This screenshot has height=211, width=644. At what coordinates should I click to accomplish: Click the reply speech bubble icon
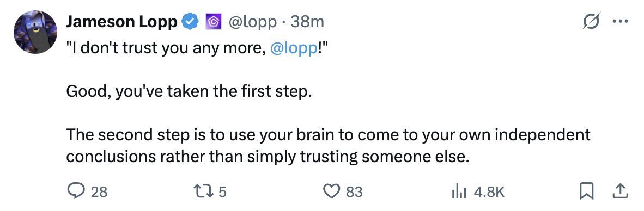tap(75, 192)
